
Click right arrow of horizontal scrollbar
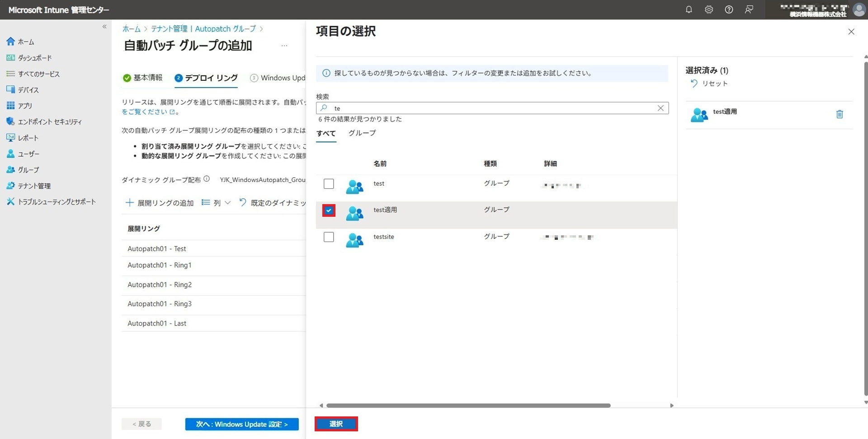tap(672, 406)
